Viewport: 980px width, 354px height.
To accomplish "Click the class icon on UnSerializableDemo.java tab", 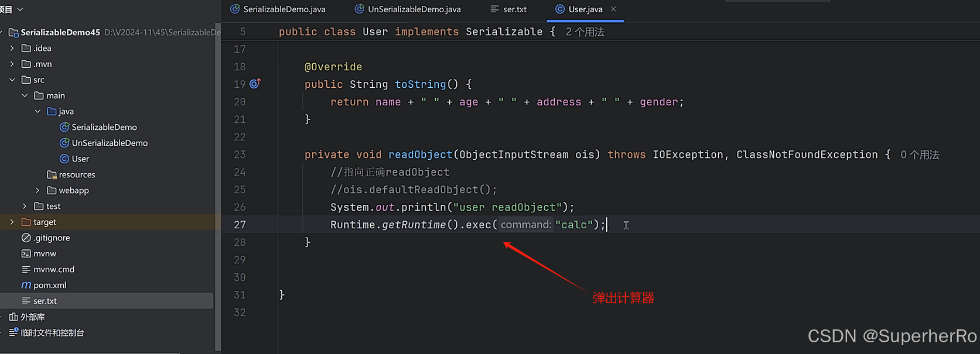I will click(x=360, y=9).
